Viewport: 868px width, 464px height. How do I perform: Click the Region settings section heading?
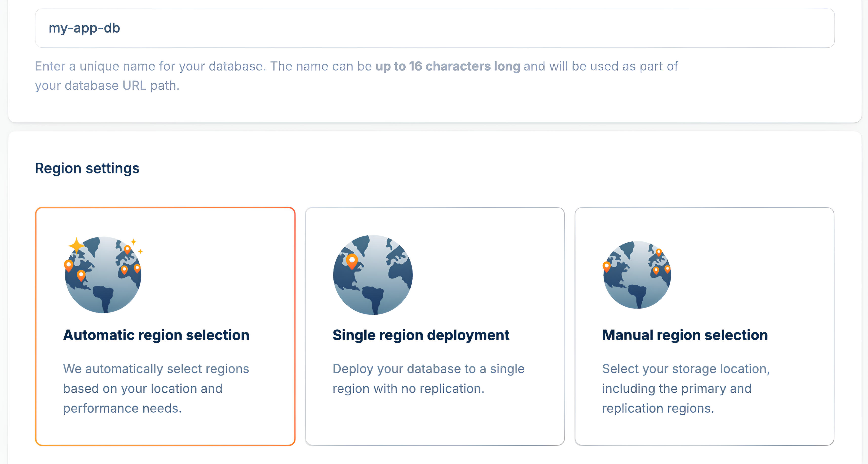click(x=87, y=168)
